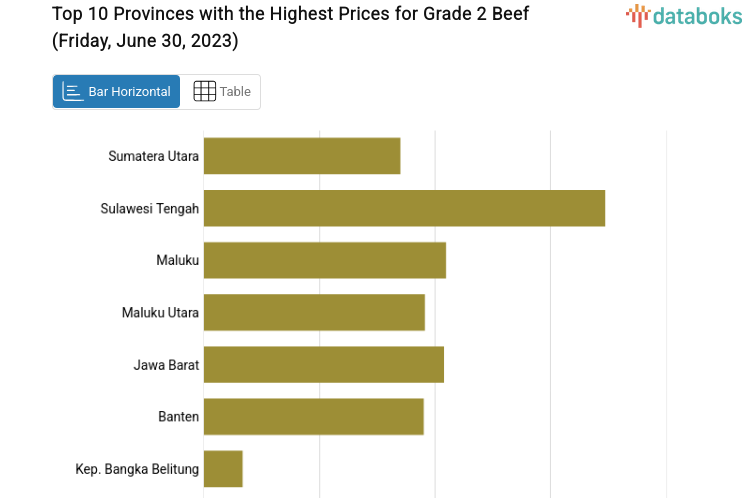Click the Banten bar
The height and width of the screenshot is (498, 753).
313,416
